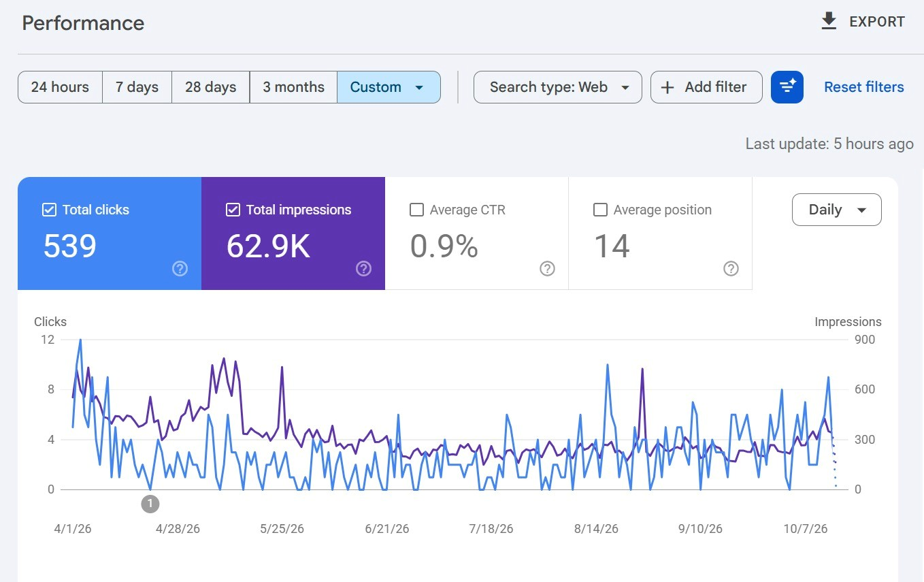Image resolution: width=924 pixels, height=582 pixels.
Task: Select the 24 hours range tab
Action: (60, 87)
